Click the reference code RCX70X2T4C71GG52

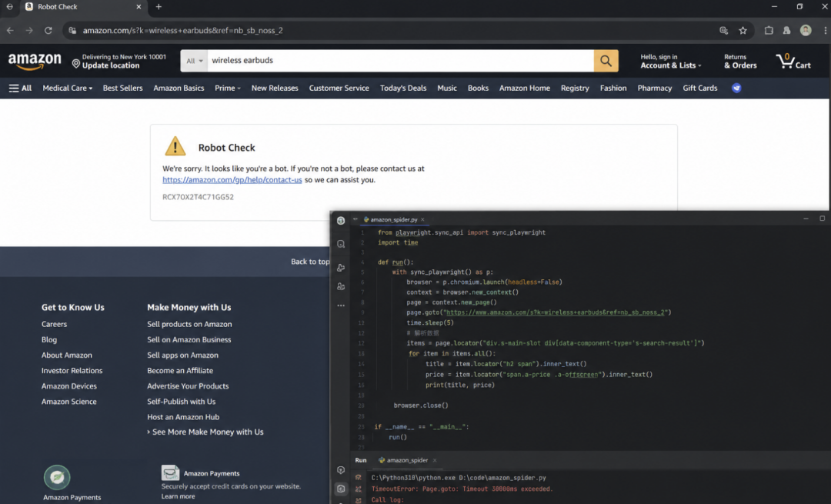198,197
